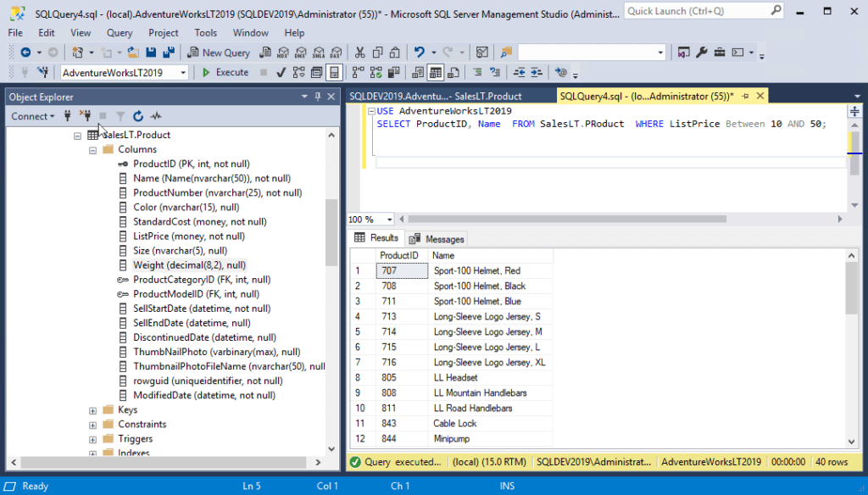Select the Results tab
The image size is (868, 495).
pyautogui.click(x=376, y=238)
